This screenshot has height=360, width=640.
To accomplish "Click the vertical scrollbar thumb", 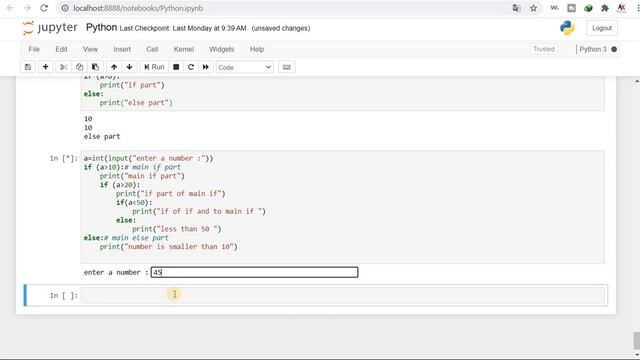I will pos(636,340).
